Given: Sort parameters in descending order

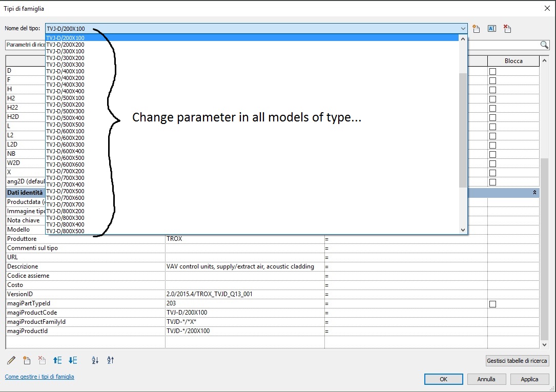Looking at the screenshot, I should (x=110, y=360).
